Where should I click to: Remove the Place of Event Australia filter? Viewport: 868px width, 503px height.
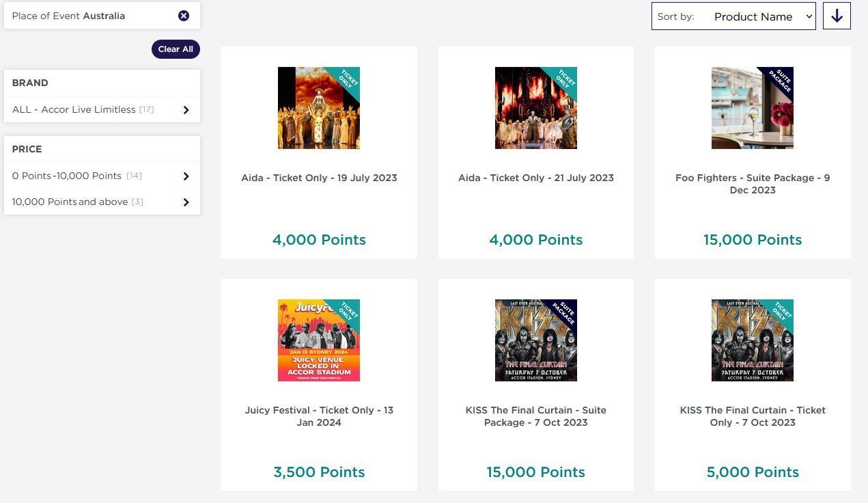(x=184, y=16)
